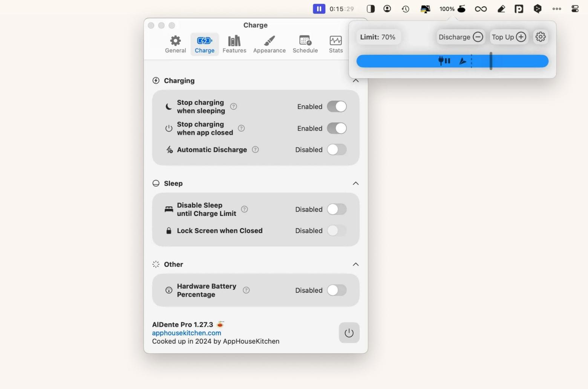588x389 pixels.
Task: Collapse the Other section chevron
Action: pyautogui.click(x=355, y=264)
